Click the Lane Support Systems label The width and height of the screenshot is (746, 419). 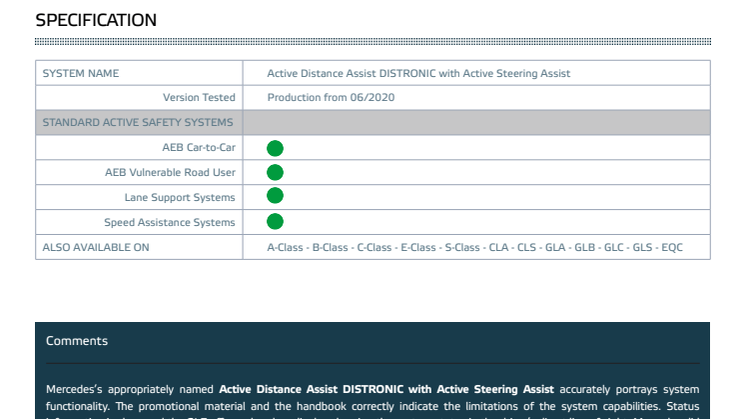[x=179, y=197]
